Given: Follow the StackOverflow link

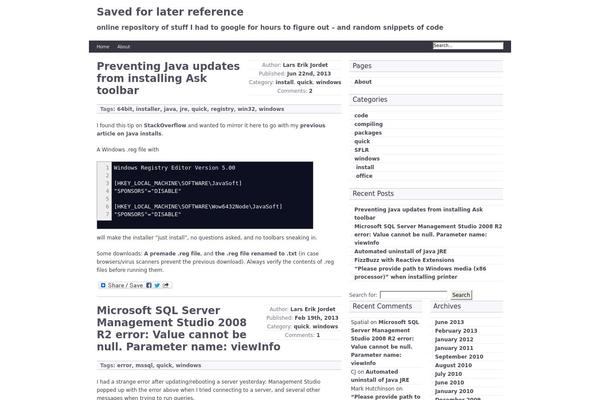Looking at the screenshot, I should click(x=165, y=126).
